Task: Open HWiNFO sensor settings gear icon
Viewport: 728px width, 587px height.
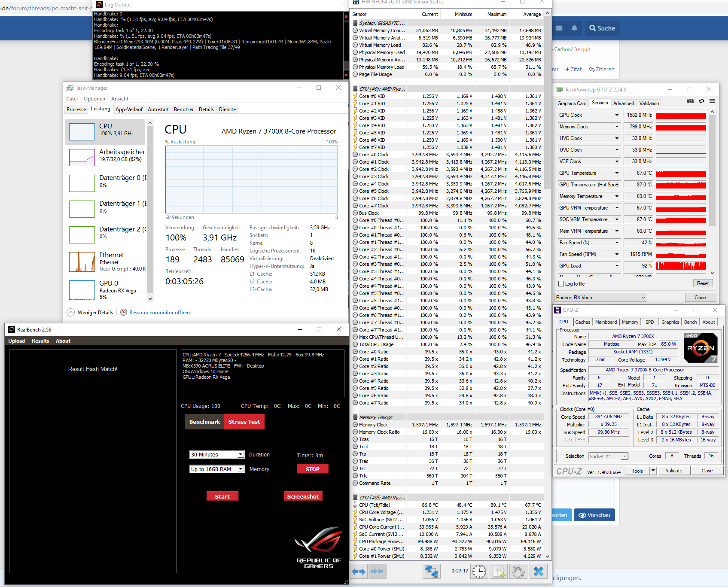Action: point(518,571)
